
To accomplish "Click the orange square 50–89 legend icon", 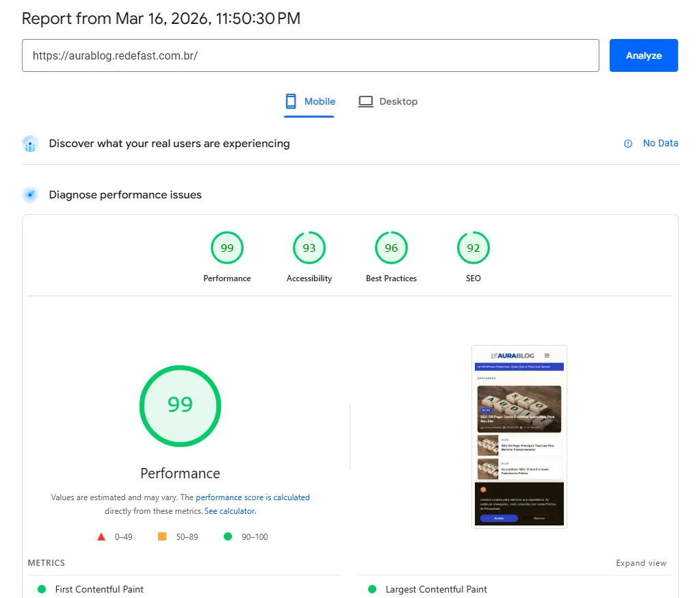I will point(162,536).
